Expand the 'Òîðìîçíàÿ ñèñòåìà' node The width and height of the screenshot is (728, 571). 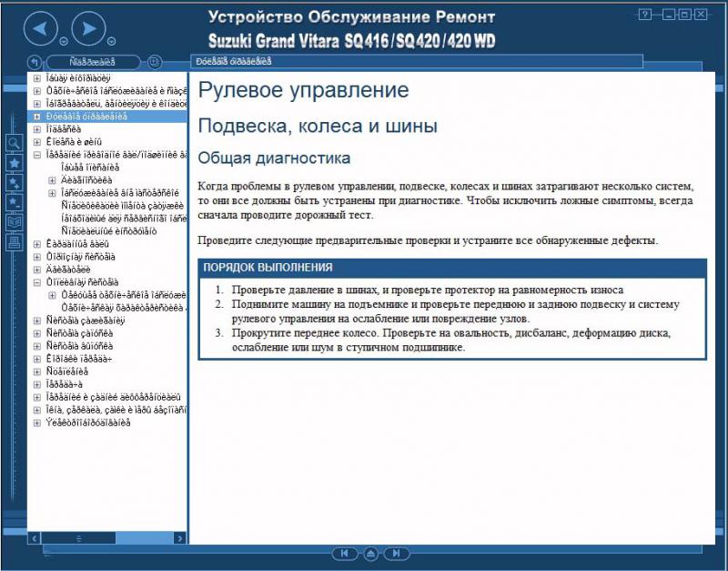click(37, 257)
